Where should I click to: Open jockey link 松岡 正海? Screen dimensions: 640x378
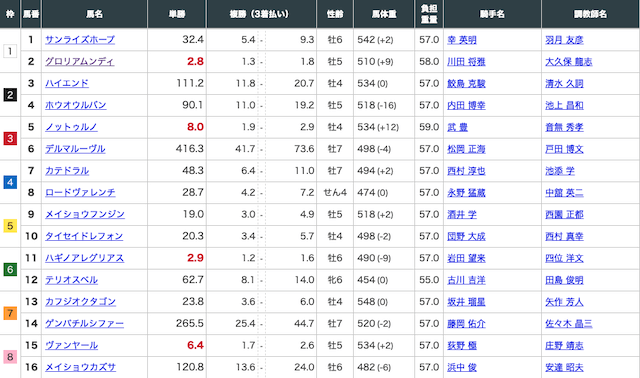[x=466, y=149]
